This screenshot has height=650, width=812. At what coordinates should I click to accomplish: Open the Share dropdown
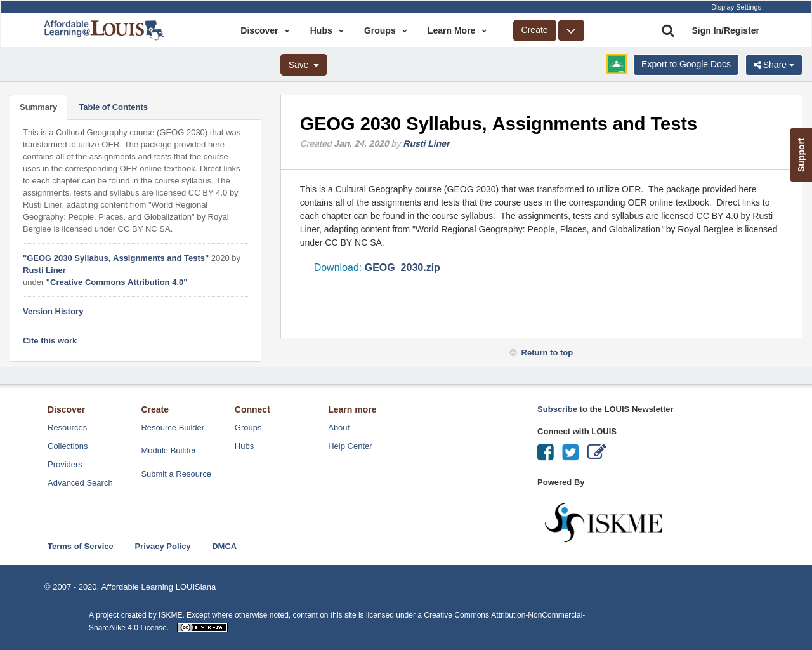773,65
